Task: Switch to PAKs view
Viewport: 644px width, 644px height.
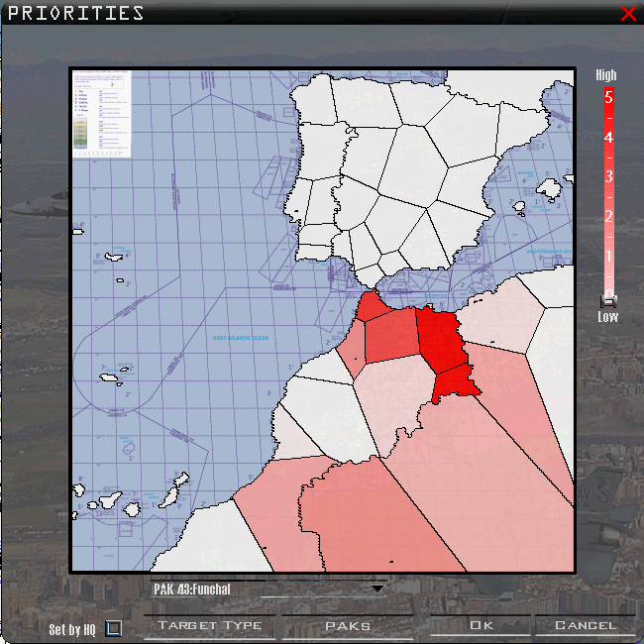Action: click(347, 626)
